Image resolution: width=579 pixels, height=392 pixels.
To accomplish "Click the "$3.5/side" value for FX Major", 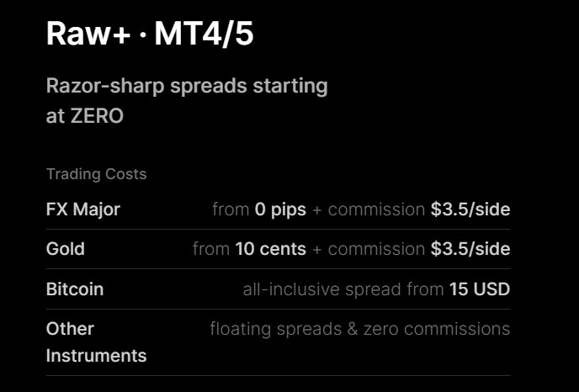I will (x=470, y=209).
